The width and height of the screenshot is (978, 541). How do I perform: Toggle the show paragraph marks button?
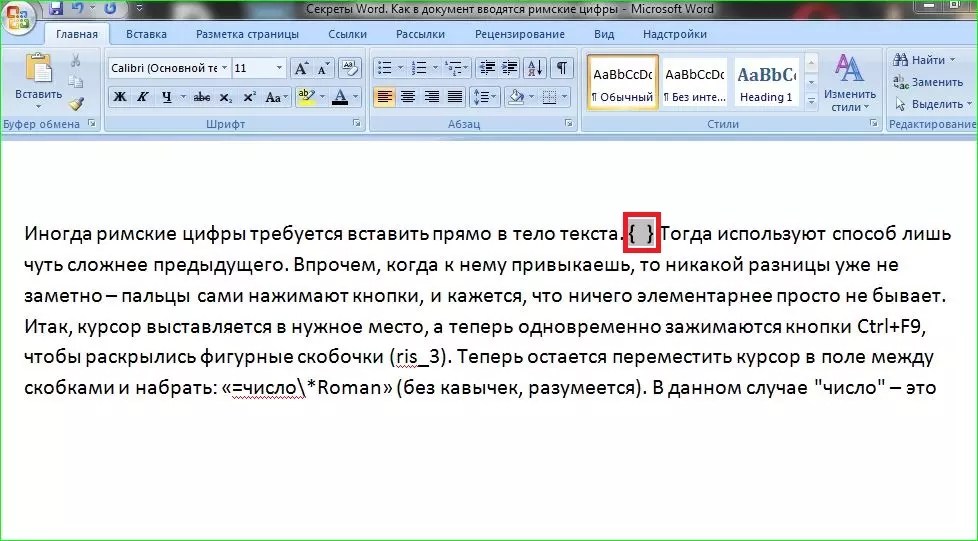(562, 68)
